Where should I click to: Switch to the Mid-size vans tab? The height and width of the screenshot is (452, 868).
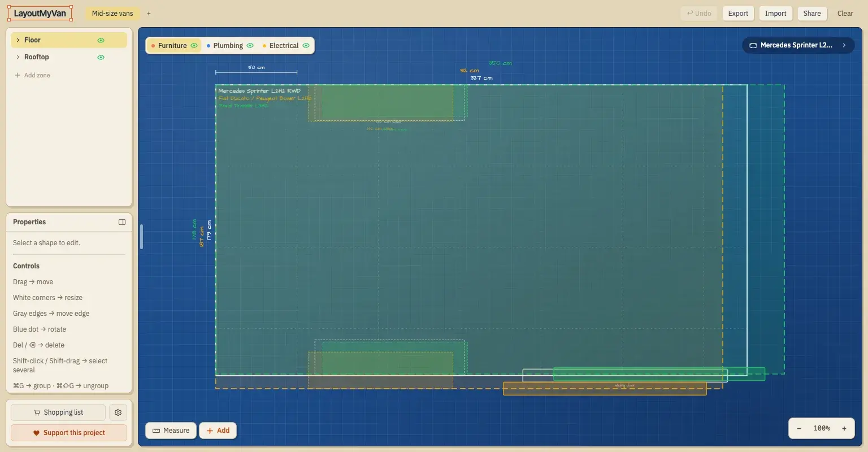112,14
